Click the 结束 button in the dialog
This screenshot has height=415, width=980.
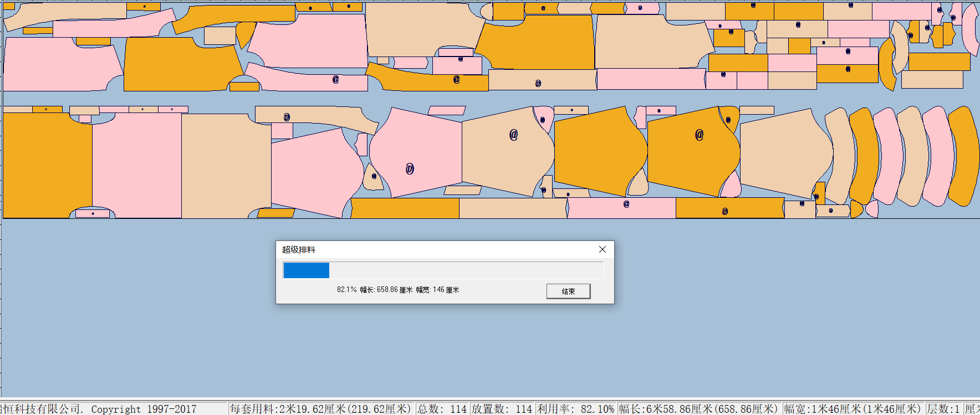[x=568, y=291]
